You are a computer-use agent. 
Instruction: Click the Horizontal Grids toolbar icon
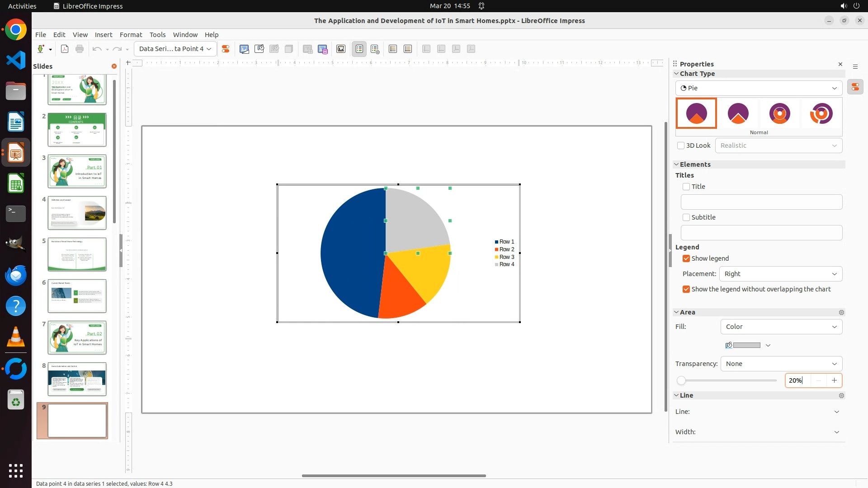(x=393, y=49)
